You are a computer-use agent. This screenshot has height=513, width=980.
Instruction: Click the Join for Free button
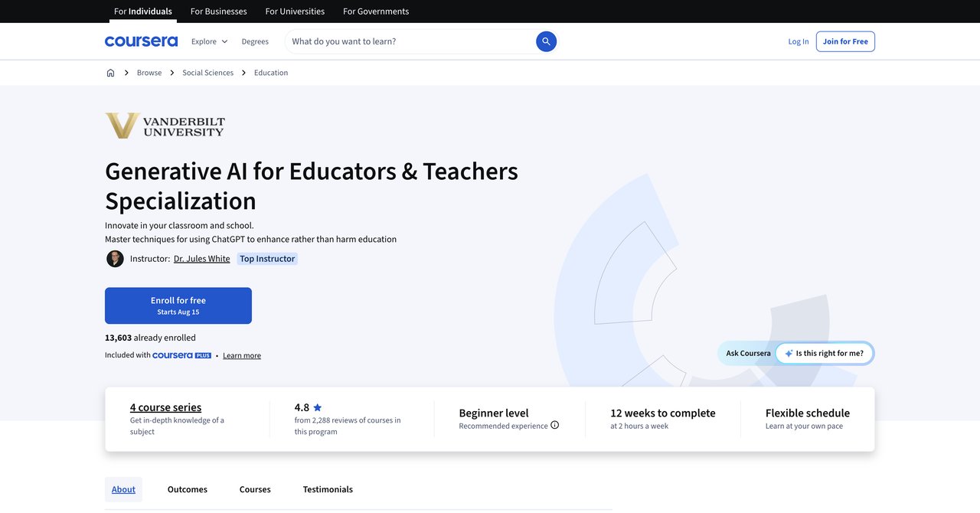click(x=845, y=41)
